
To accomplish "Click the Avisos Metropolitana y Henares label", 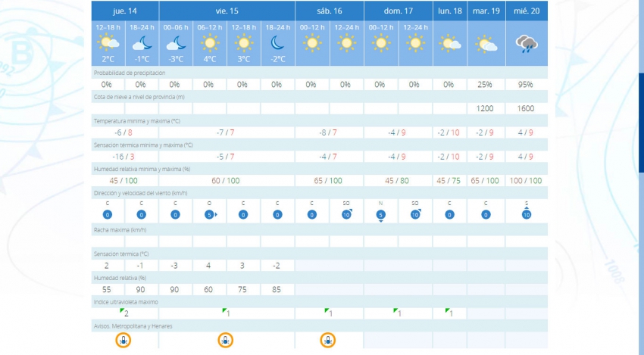I will (x=133, y=326).
